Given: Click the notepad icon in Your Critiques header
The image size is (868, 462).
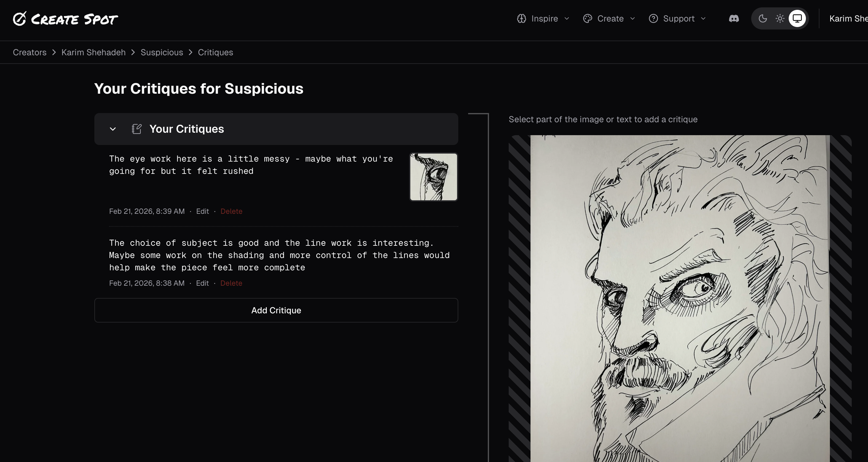Looking at the screenshot, I should pos(137,129).
